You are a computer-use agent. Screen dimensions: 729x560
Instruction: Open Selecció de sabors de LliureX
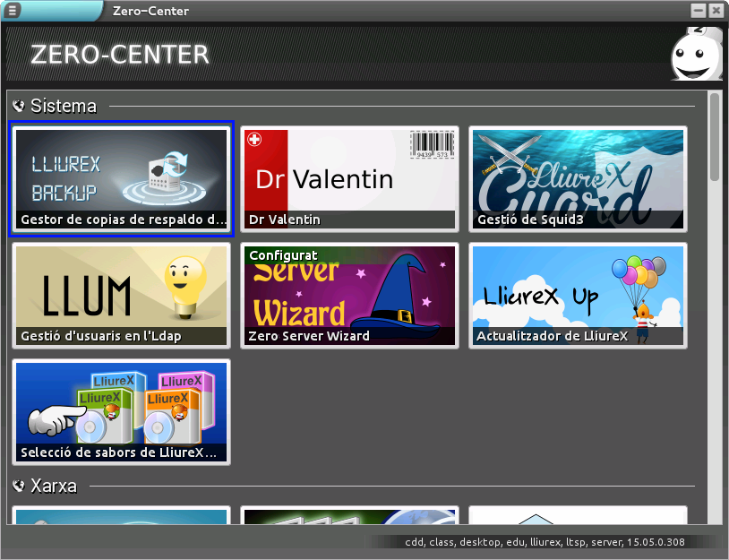(122, 411)
